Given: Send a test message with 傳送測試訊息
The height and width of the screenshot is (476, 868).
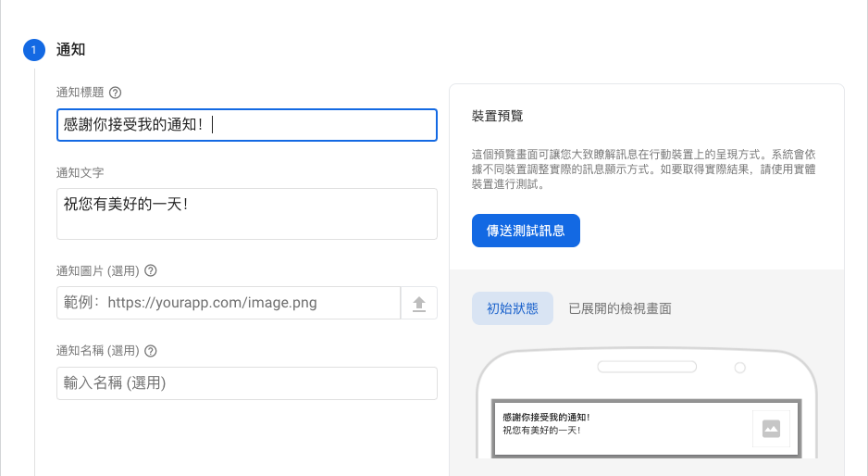Looking at the screenshot, I should pos(526,231).
